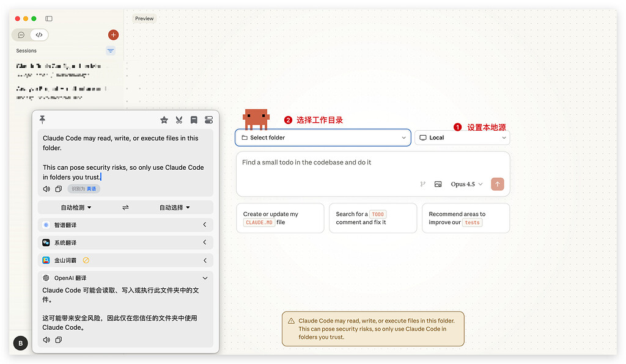Expand the 智谱翻译 result section

(205, 225)
